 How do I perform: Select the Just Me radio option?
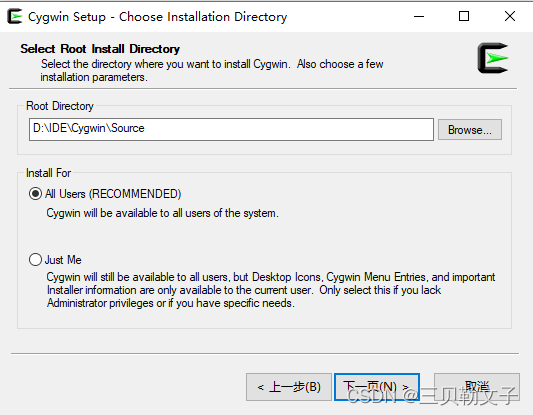coord(35,260)
